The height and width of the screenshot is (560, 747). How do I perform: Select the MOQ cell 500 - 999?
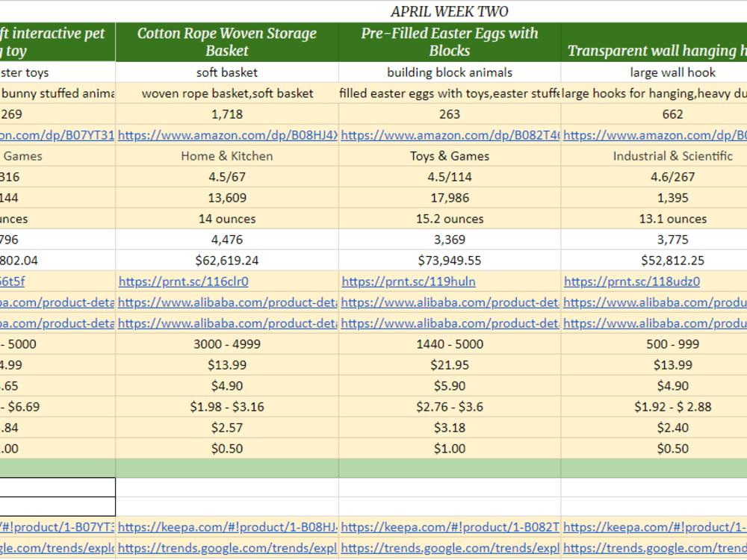[x=654, y=344]
